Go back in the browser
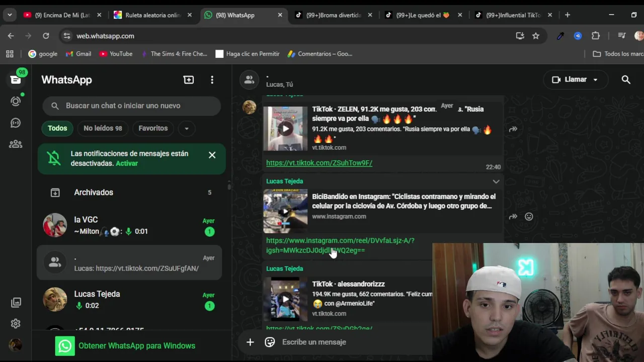 (11, 36)
